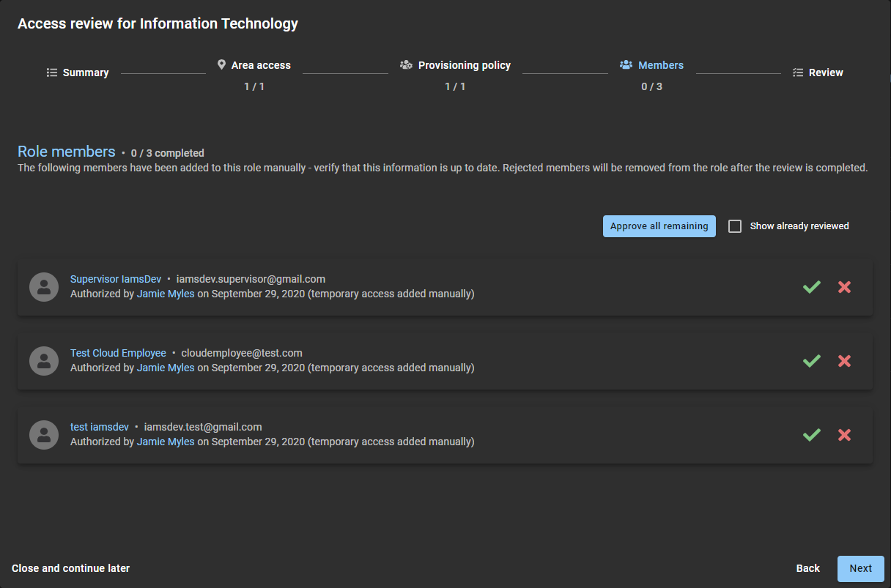Reject Supervisor IamsDev with red X
This screenshot has width=891, height=588.
[x=844, y=287]
